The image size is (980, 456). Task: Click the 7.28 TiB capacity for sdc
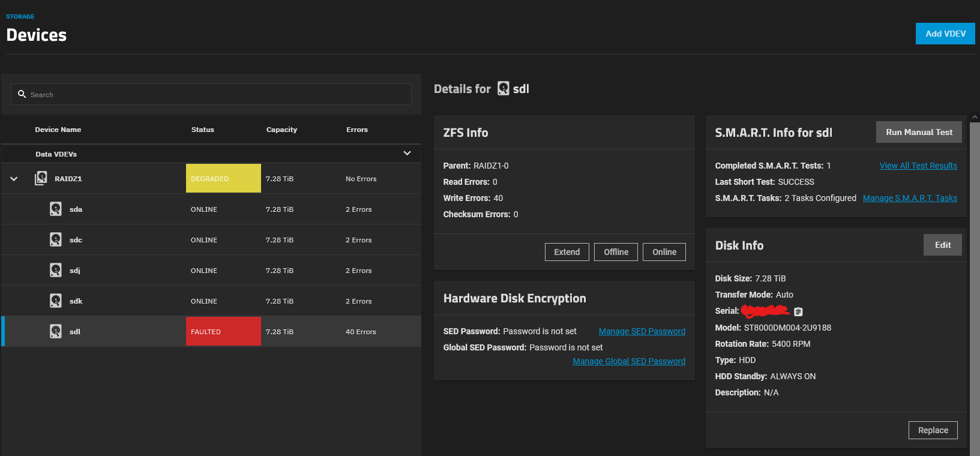coord(280,240)
